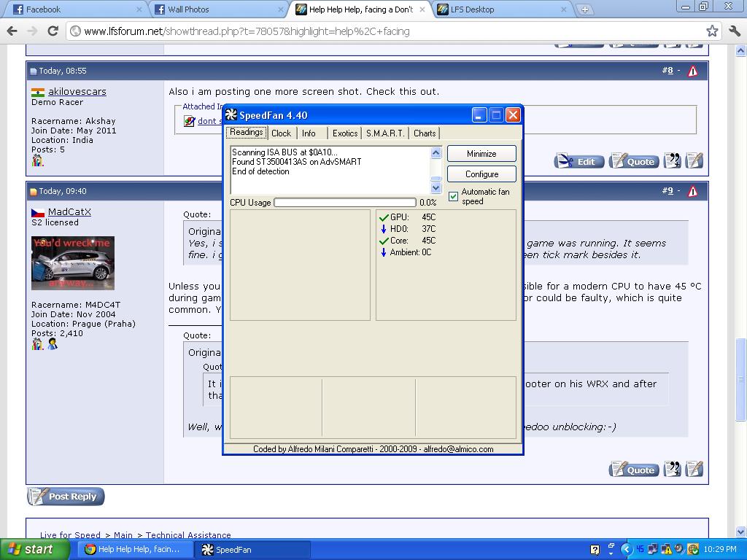Select the Exotics tab

(x=345, y=133)
